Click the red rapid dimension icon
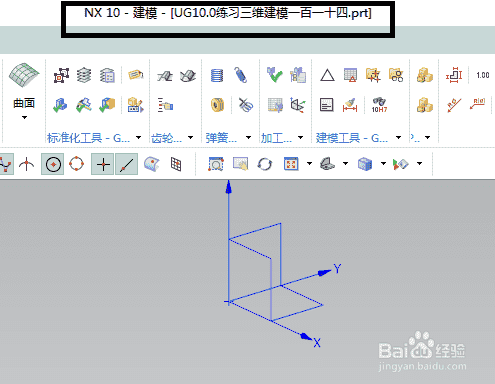Viewport: 495px width, 384px height. coord(454,75)
